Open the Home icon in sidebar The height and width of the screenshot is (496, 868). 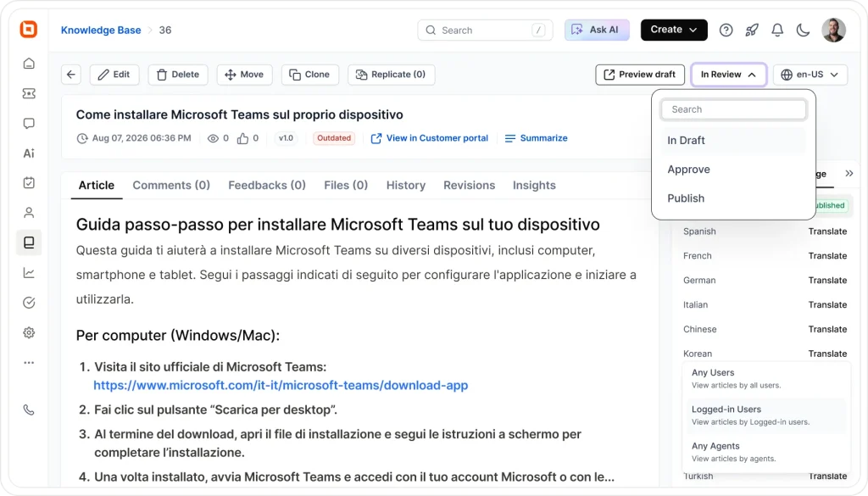(x=29, y=64)
